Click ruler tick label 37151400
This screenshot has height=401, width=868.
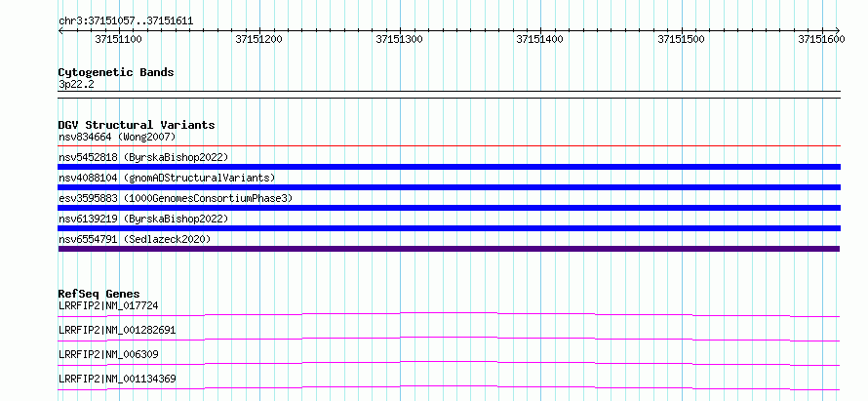[539, 39]
